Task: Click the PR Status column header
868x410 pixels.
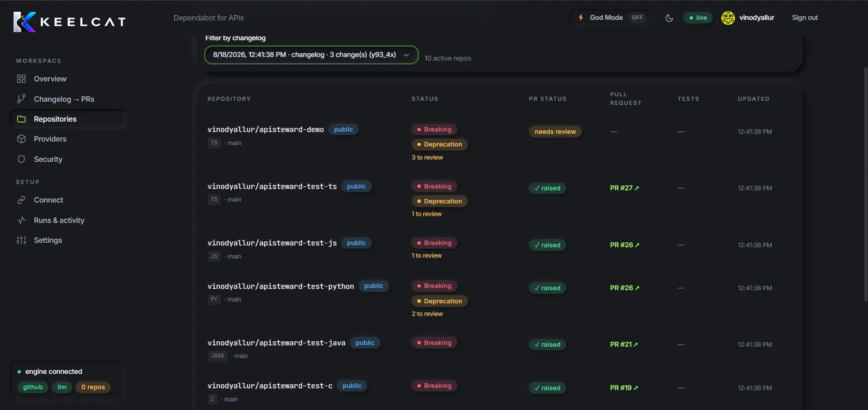Action: point(548,99)
